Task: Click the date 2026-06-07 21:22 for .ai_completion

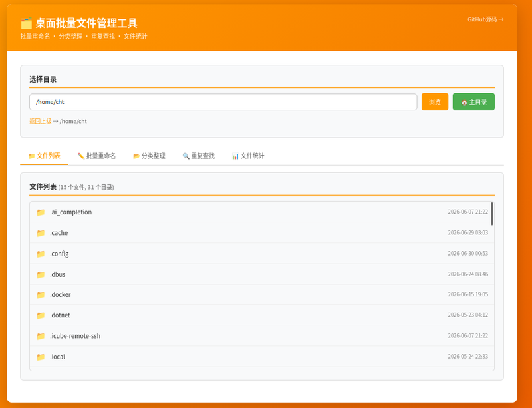Action: [468, 212]
